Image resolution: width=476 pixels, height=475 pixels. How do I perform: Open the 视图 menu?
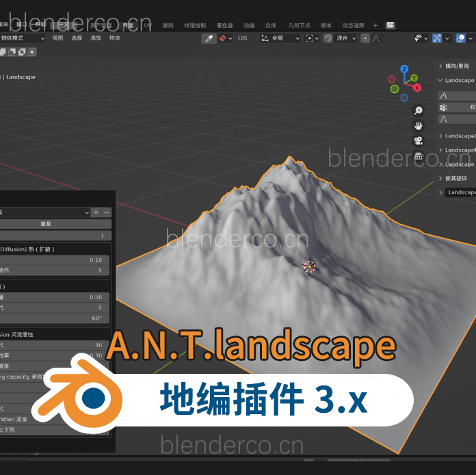click(x=57, y=38)
